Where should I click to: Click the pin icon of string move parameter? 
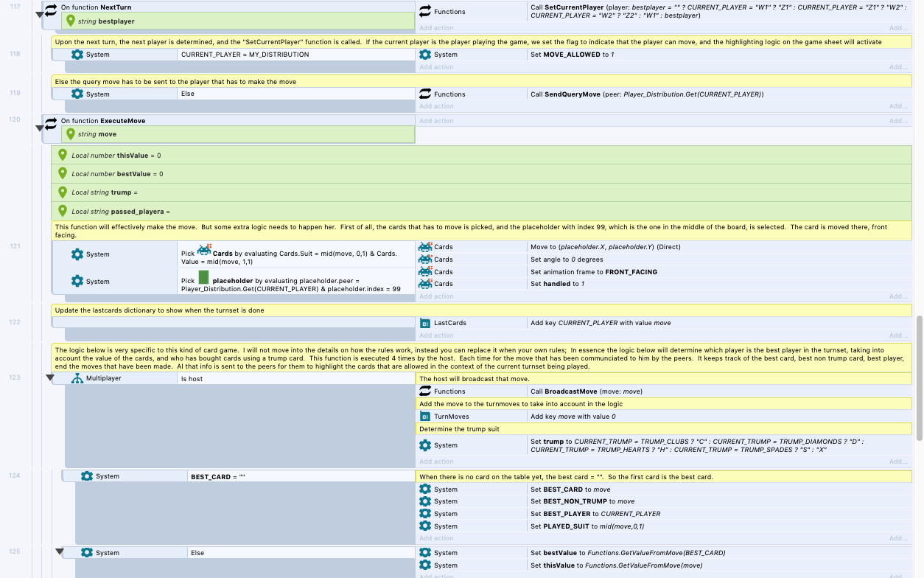(x=71, y=134)
